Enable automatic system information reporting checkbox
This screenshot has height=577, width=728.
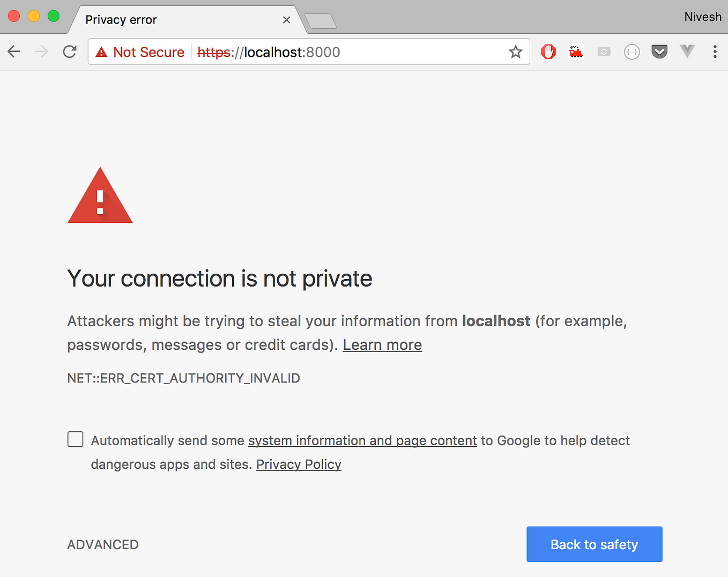76,439
